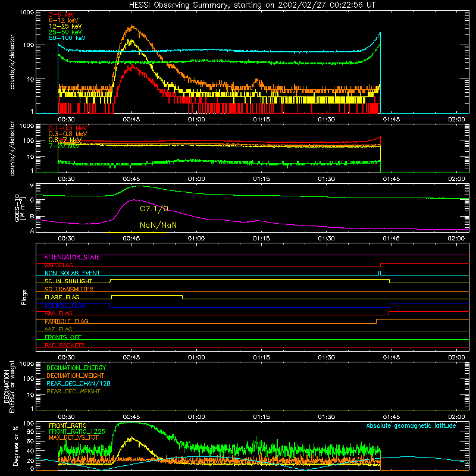Click the DECIMATION_ENERGY legend label
The height and width of the screenshot is (476, 476).
(76, 368)
